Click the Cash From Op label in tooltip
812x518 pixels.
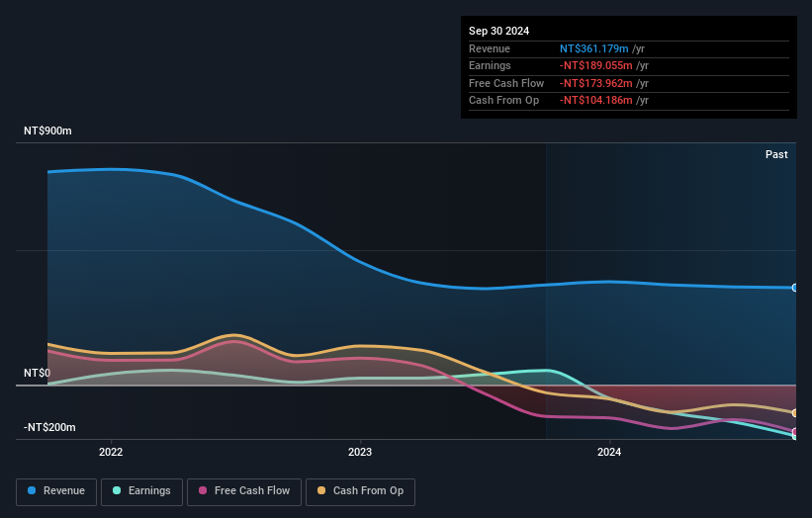pyautogui.click(x=503, y=101)
